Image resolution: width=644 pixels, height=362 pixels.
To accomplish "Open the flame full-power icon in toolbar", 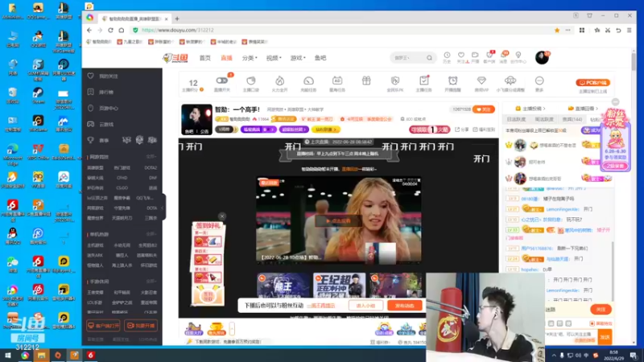I will [279, 81].
